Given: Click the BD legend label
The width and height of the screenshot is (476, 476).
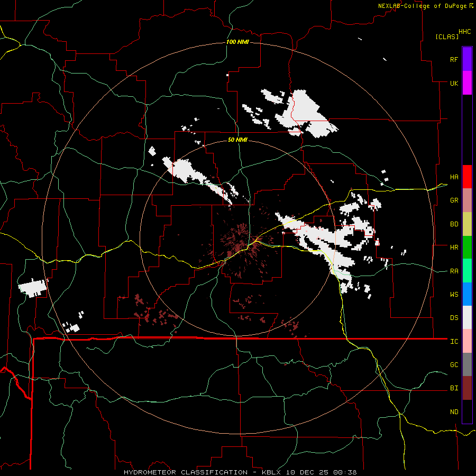Looking at the screenshot, I should pos(454,224).
